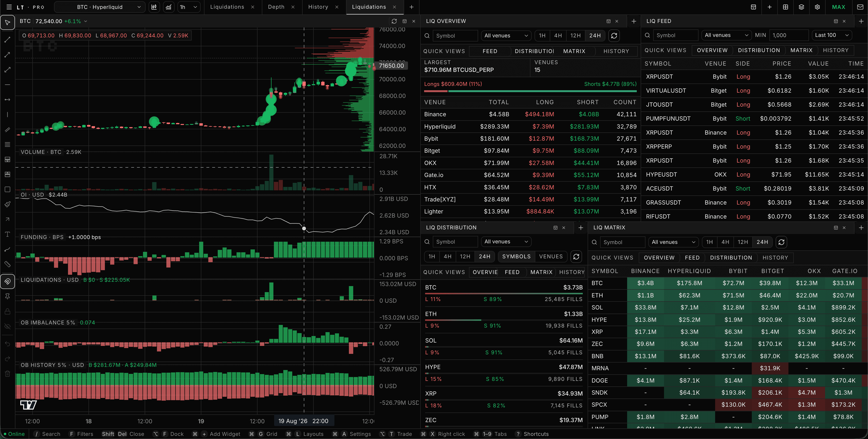Viewport: 868px width, 439px height.
Task: Open the BTC · Hyperliquid symbol dropdown
Action: [x=100, y=7]
